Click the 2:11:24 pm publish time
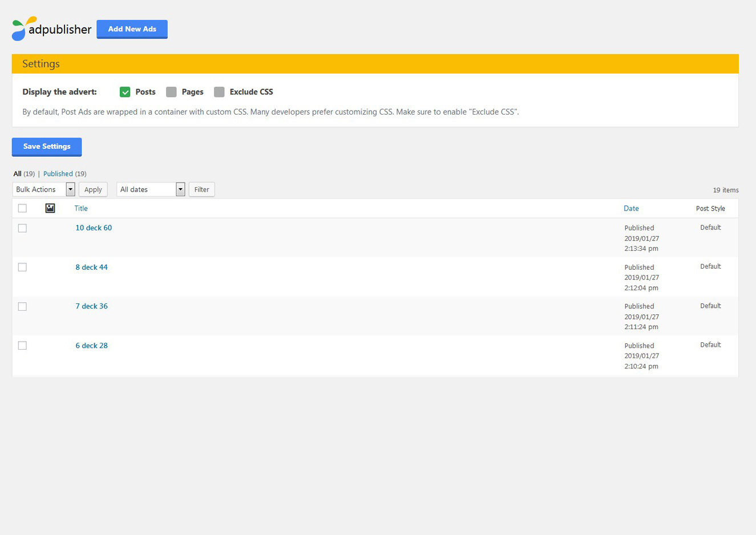 (x=641, y=327)
